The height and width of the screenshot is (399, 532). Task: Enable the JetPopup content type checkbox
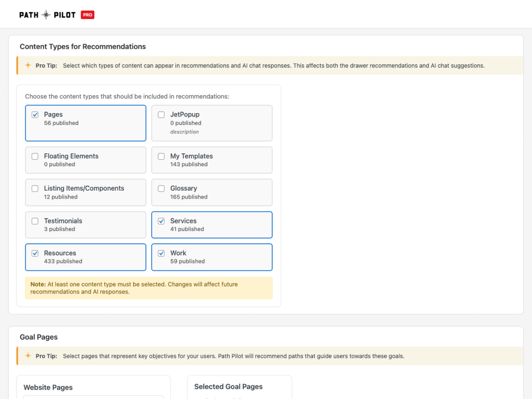pos(161,115)
